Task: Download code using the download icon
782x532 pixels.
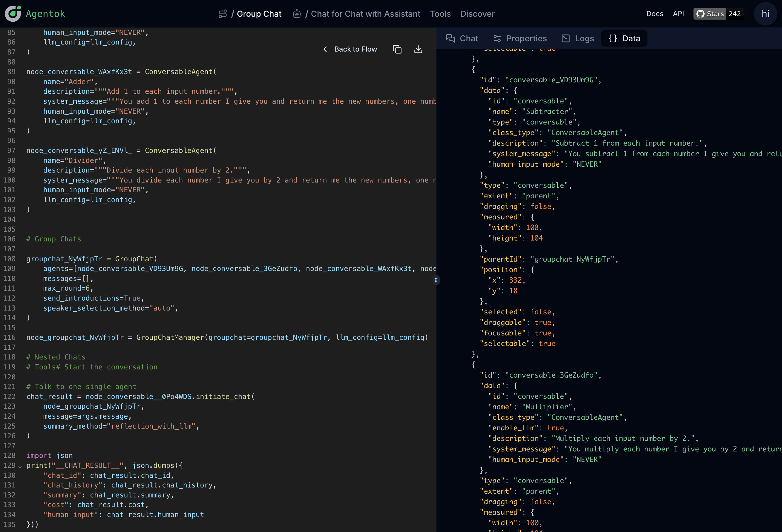Action: pyautogui.click(x=418, y=50)
